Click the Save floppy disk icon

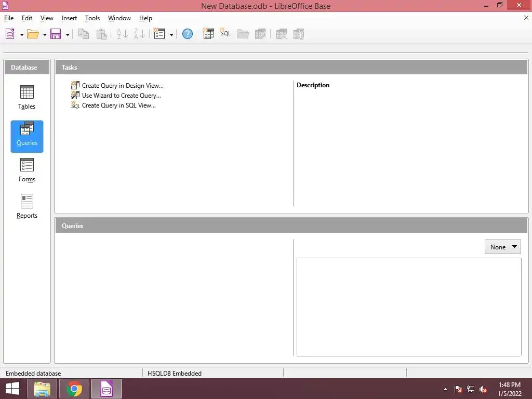[x=56, y=34]
